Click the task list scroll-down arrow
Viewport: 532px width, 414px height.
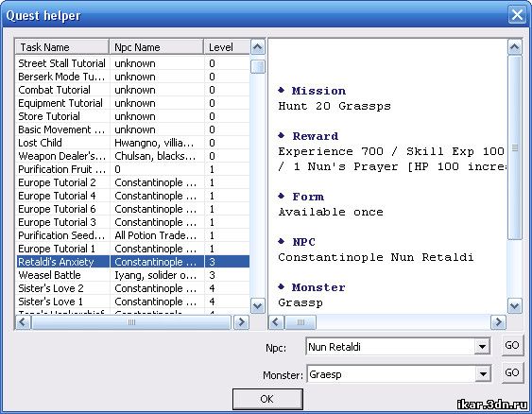point(258,306)
